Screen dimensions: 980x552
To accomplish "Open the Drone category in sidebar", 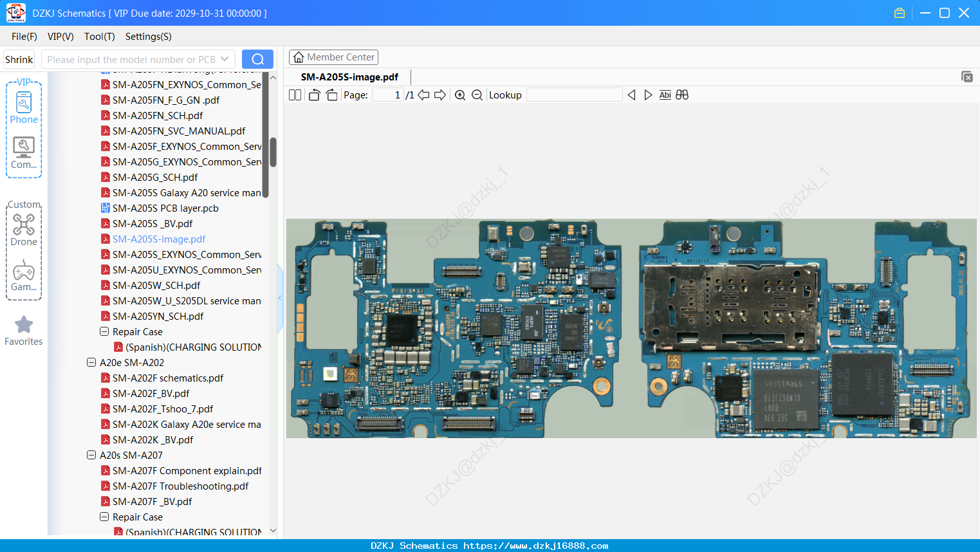I will point(24,230).
